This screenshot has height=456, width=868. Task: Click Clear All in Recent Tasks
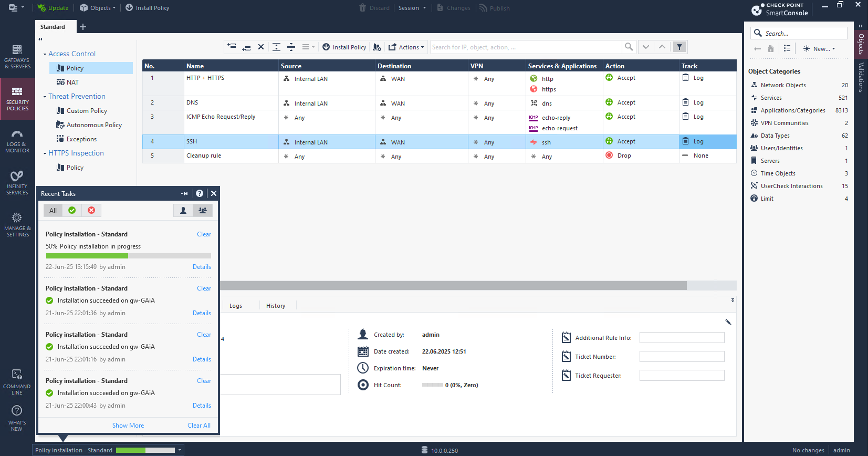click(199, 426)
